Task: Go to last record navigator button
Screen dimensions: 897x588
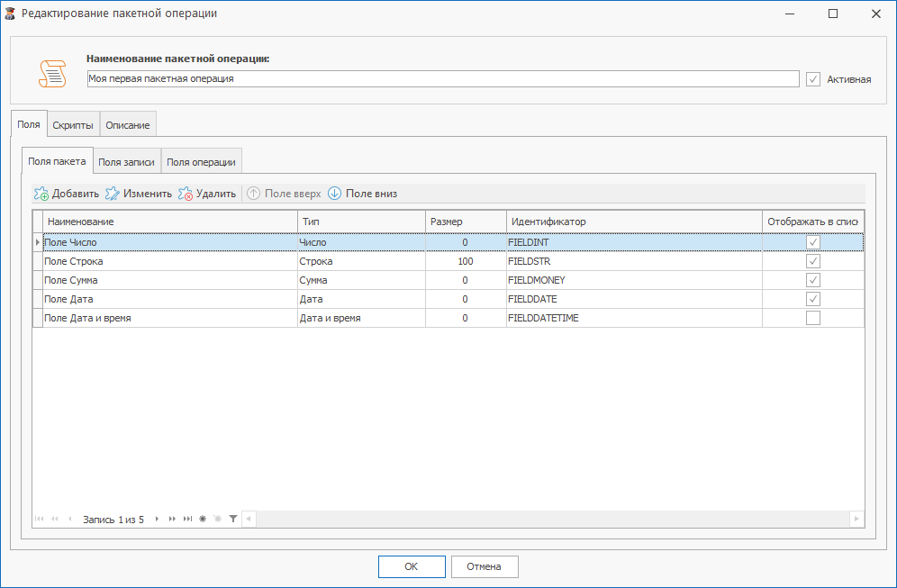Action: pyautogui.click(x=187, y=519)
